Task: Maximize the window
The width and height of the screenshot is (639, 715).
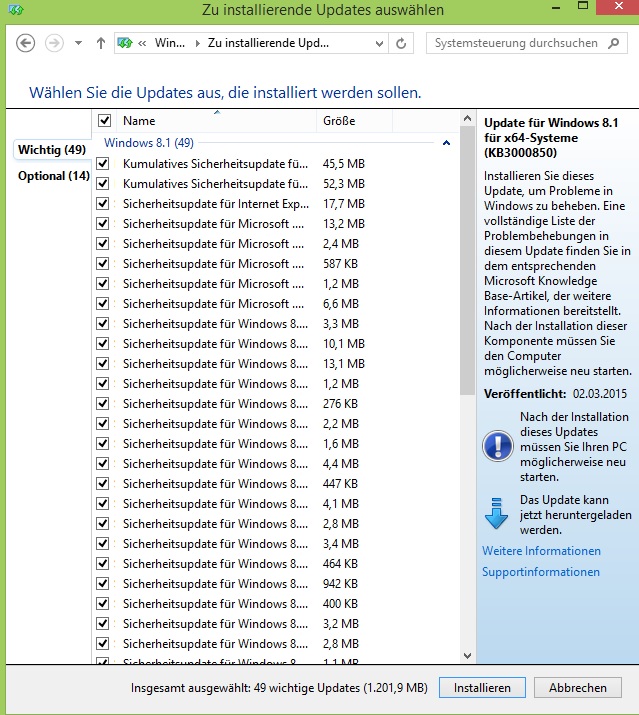Action: (583, 6)
